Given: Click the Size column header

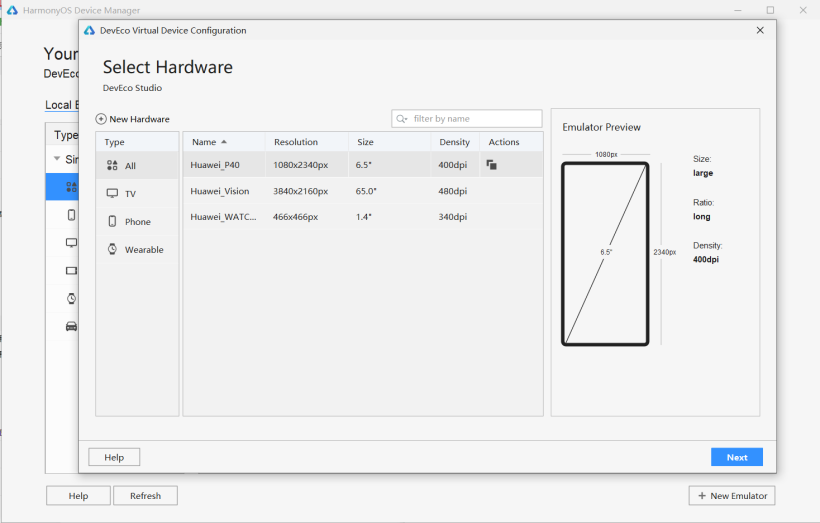Looking at the screenshot, I should pos(390,142).
